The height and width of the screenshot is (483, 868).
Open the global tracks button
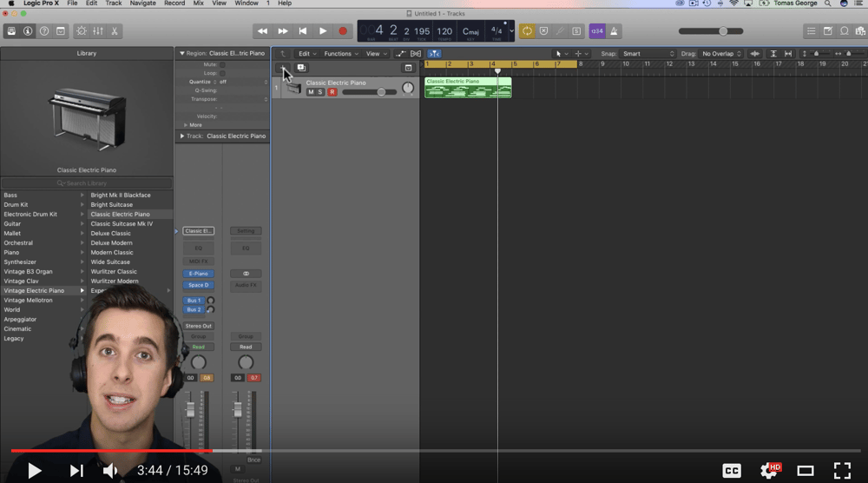coord(409,68)
